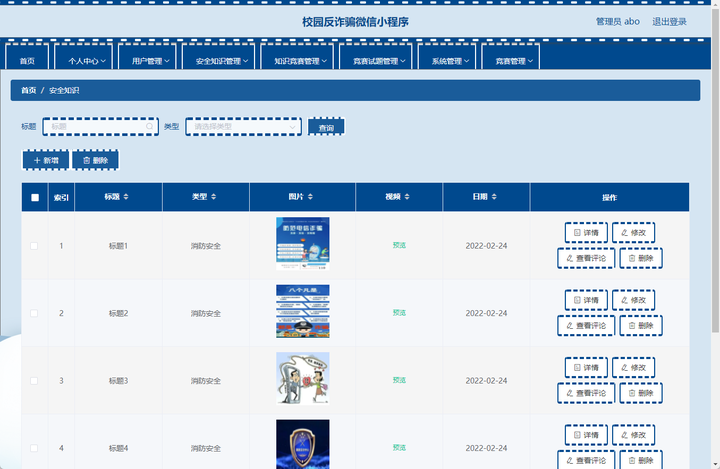The width and height of the screenshot is (720, 469).
Task: Expand the 系统管理 nav dropdown
Action: (447, 57)
